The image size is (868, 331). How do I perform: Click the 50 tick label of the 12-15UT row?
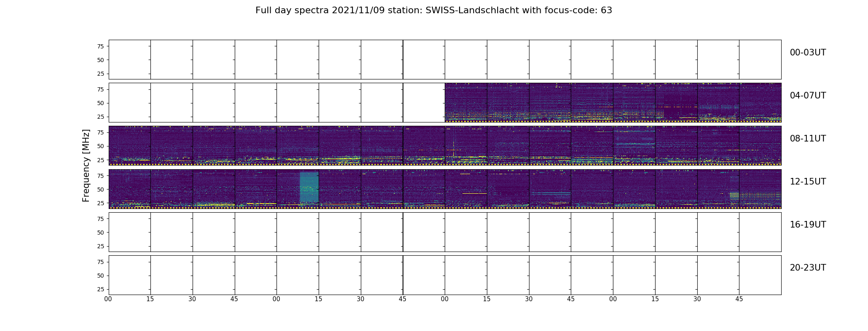coord(100,189)
